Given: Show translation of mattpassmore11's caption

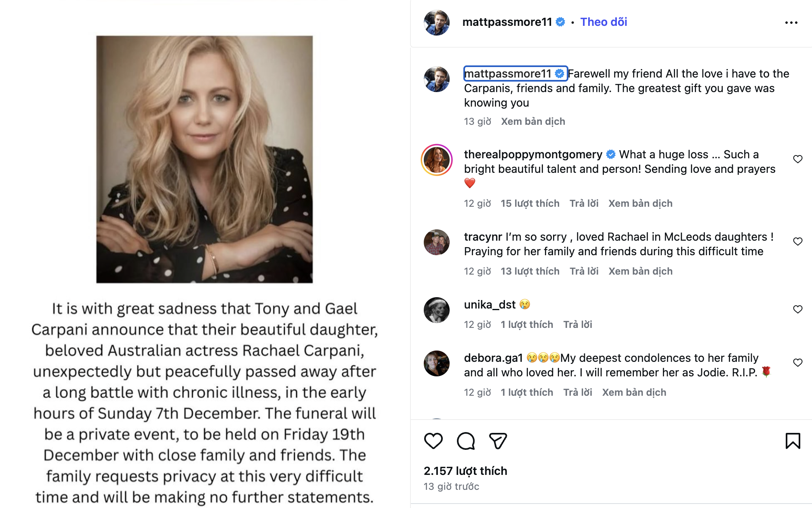Looking at the screenshot, I should [x=533, y=122].
